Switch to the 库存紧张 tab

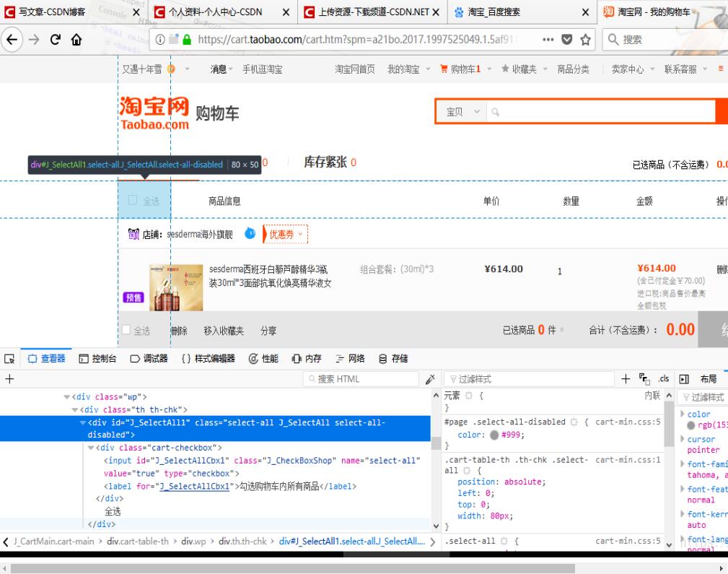pos(330,162)
